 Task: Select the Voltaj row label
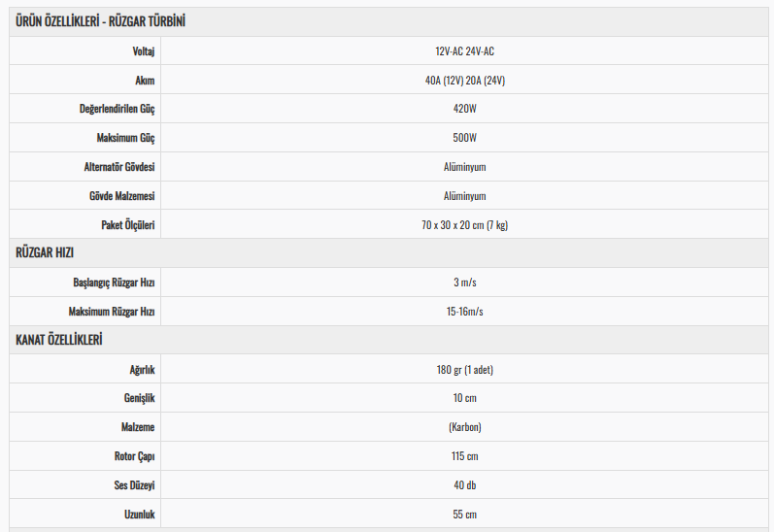[143, 50]
